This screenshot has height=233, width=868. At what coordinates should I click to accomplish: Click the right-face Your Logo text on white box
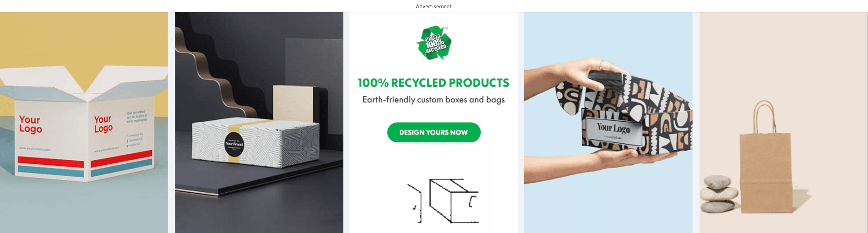click(x=103, y=124)
